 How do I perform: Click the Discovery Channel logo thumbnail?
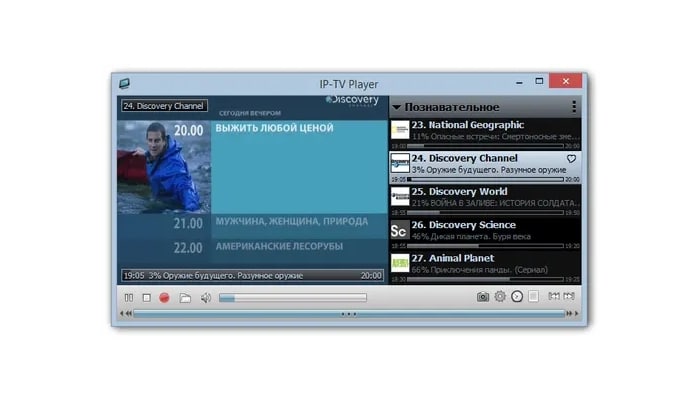tap(400, 163)
